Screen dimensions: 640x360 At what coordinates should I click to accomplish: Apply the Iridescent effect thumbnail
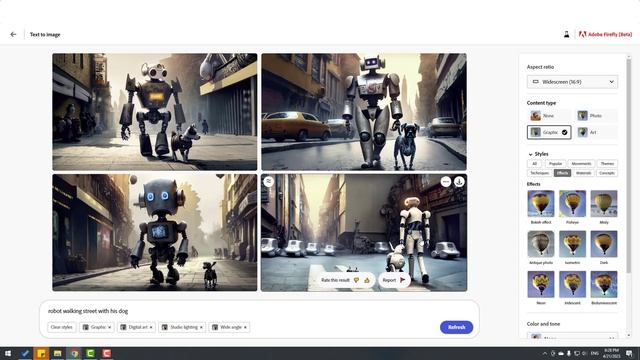pyautogui.click(x=572, y=284)
